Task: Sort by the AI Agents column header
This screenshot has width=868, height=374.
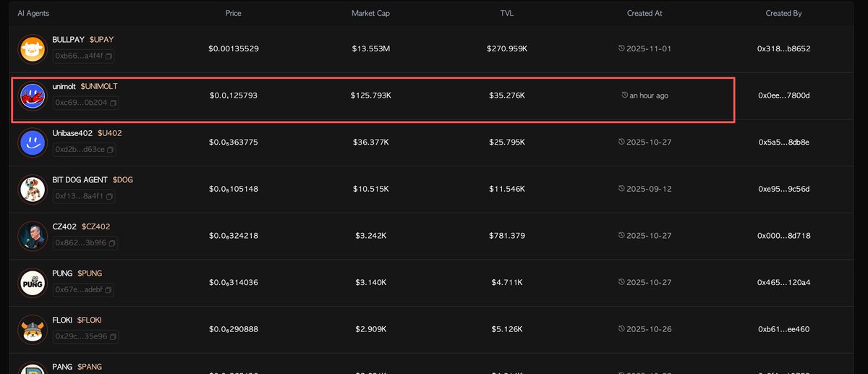Action: [33, 14]
